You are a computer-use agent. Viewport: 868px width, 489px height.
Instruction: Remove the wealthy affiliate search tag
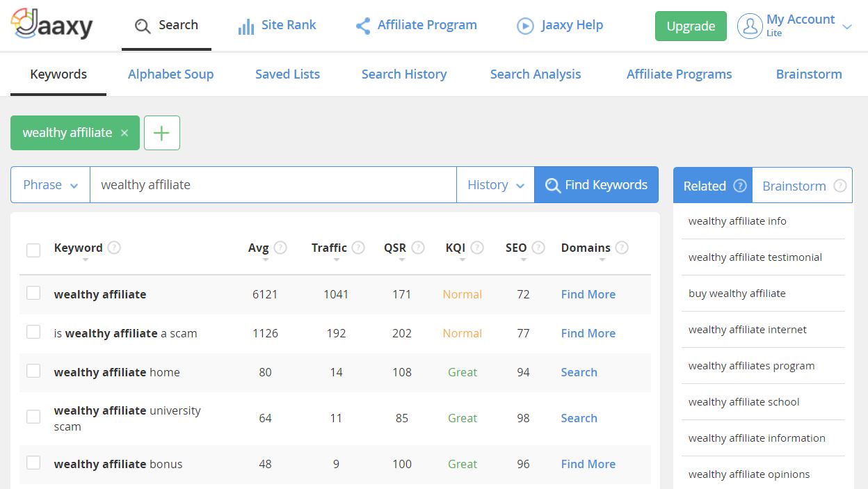tap(124, 133)
